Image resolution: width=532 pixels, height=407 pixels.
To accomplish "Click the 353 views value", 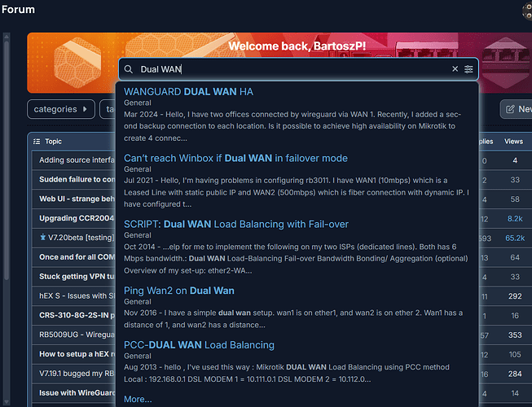I will 515,335.
